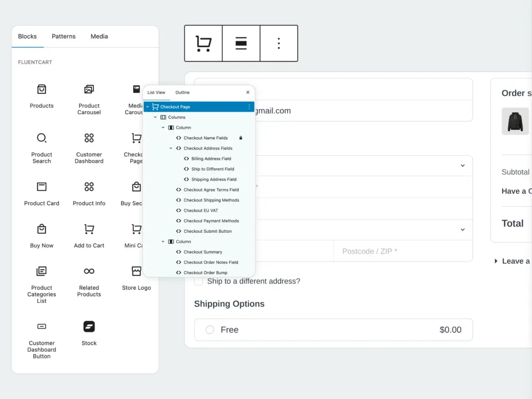This screenshot has height=399, width=532.
Task: Select Checkout Summary item
Action: pos(199,252)
